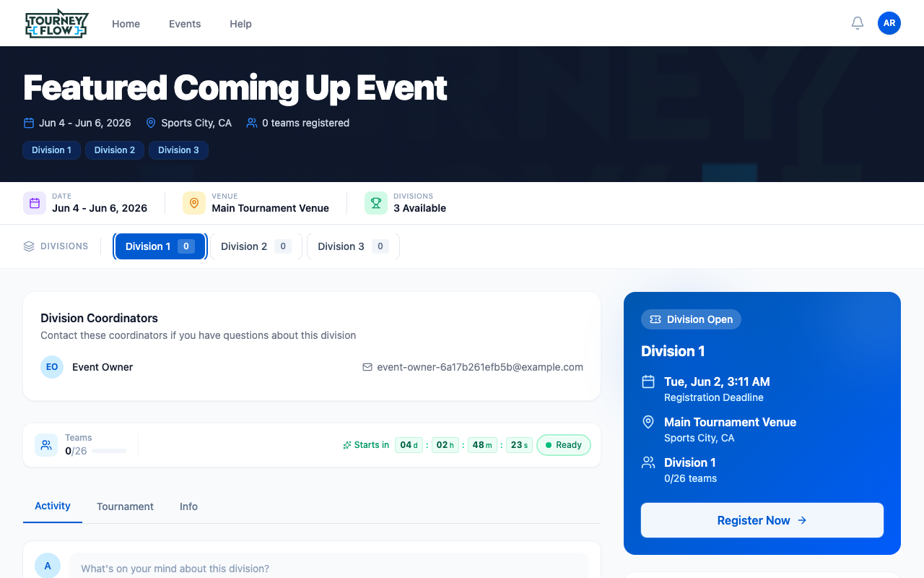Click the teams 0/26 progress bar
The width and height of the screenshot is (924, 578).
[109, 451]
